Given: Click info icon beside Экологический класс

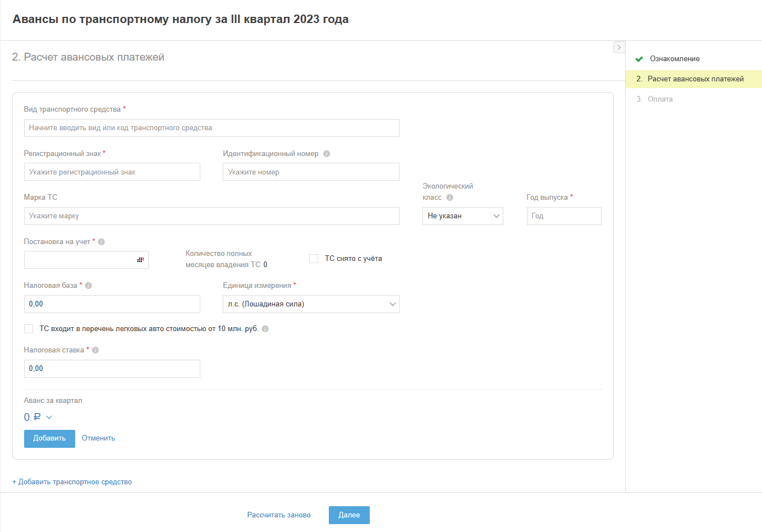Looking at the screenshot, I should (x=449, y=198).
